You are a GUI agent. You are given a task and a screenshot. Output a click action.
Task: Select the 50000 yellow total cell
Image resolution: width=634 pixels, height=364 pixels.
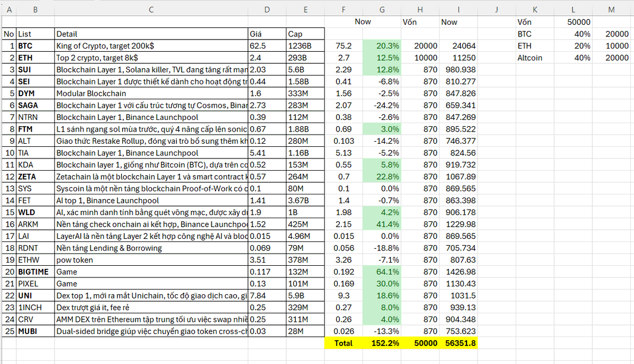point(421,343)
